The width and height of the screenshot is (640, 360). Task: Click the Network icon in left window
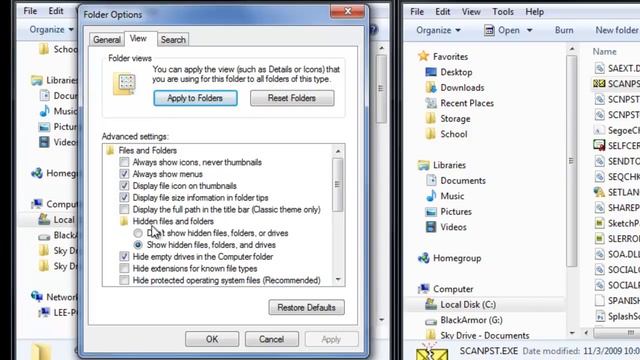(x=37, y=296)
